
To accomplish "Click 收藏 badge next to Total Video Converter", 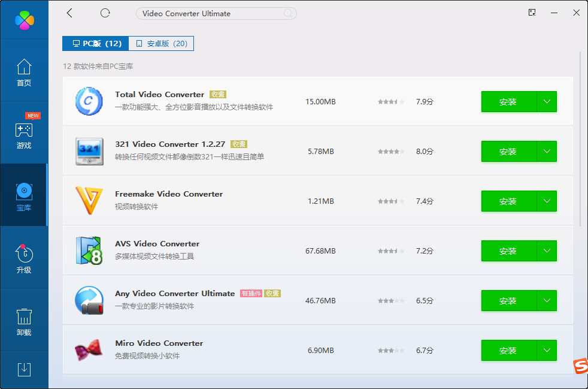I will [218, 95].
